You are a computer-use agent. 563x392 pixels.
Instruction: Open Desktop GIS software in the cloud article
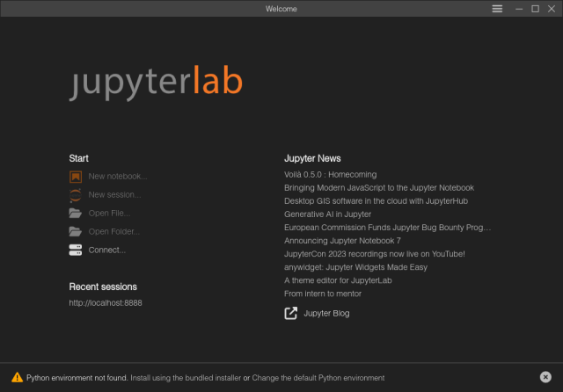[x=376, y=201]
